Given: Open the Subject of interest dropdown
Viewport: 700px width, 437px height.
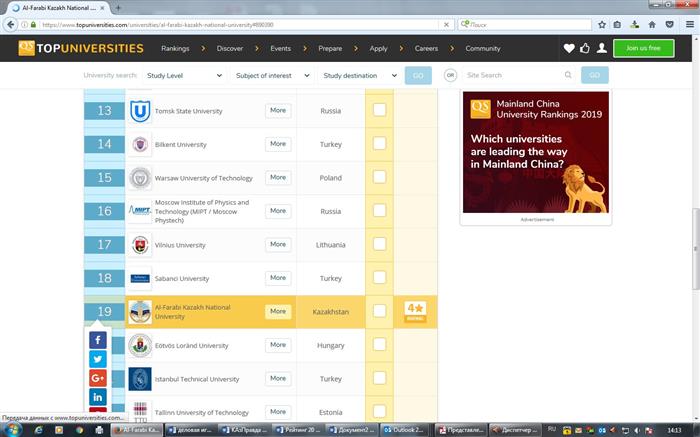Looking at the screenshot, I should tap(272, 75).
